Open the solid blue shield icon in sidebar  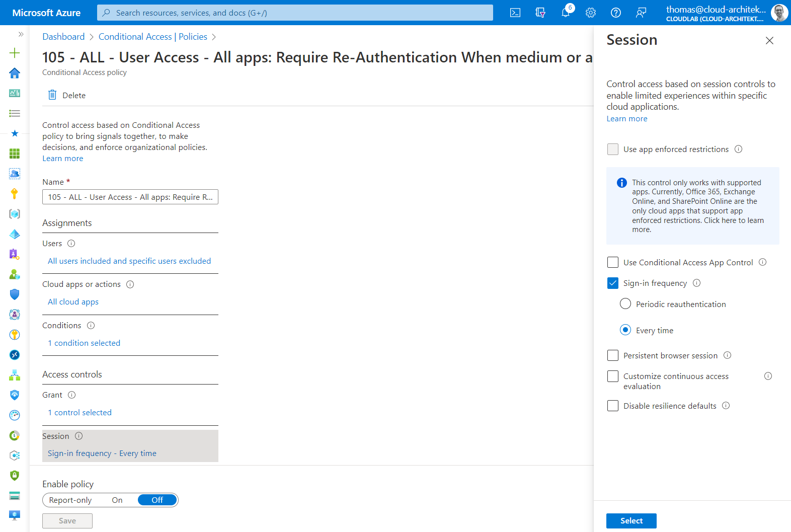tap(15, 294)
